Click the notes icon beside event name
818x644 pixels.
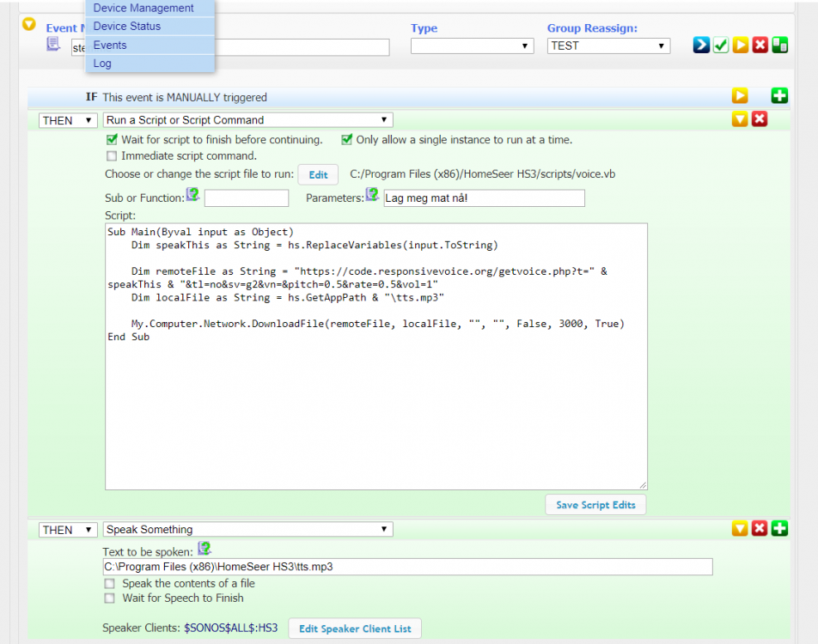[53, 44]
